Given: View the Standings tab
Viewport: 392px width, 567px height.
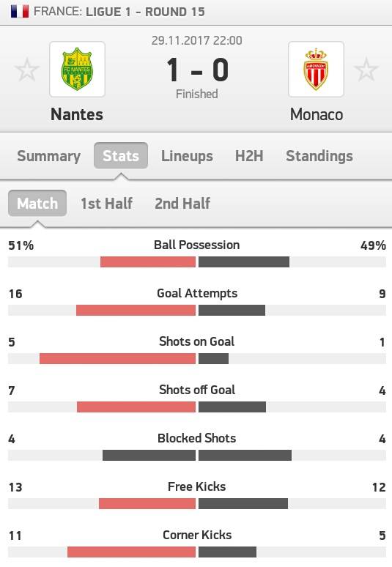Looking at the screenshot, I should pyautogui.click(x=319, y=156).
